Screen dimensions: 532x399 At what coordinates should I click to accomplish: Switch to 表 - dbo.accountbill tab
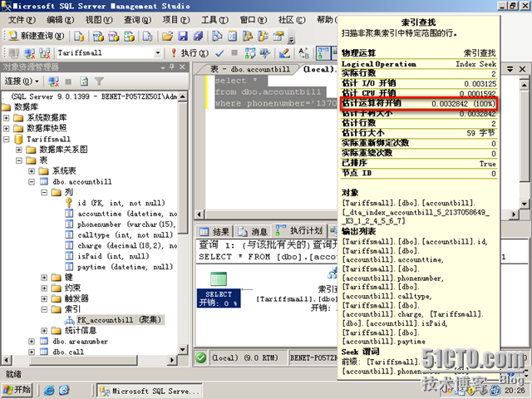pyautogui.click(x=249, y=69)
